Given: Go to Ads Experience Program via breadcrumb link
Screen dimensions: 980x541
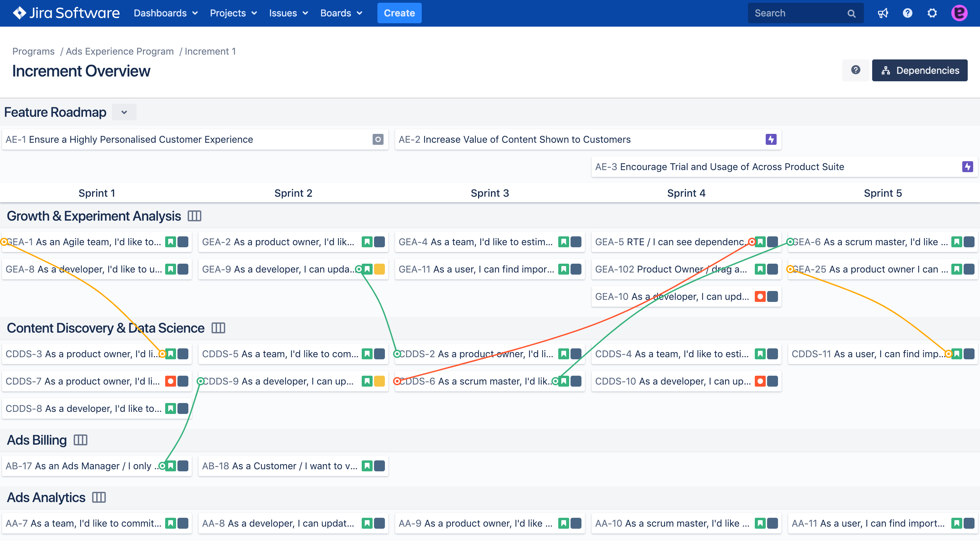Looking at the screenshot, I should click(x=119, y=51).
